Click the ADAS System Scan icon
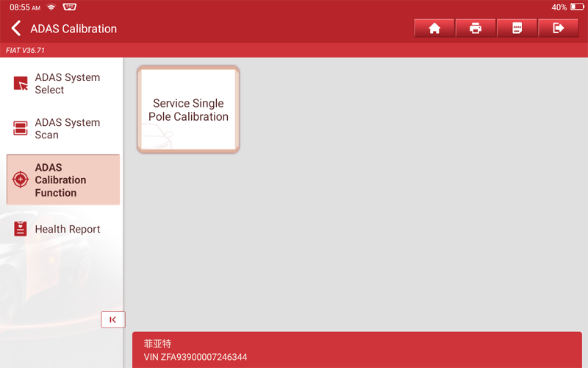This screenshot has height=368, width=588. coord(21,129)
